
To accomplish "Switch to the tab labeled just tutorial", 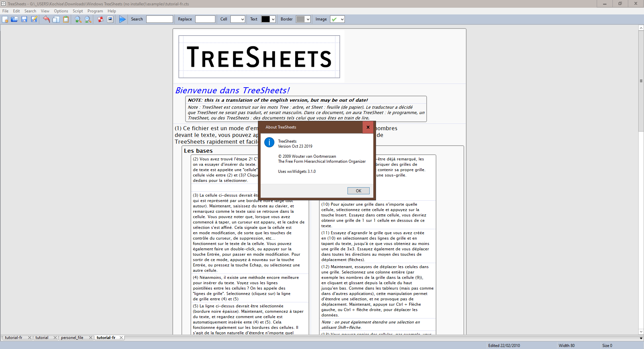I will 42,338.
